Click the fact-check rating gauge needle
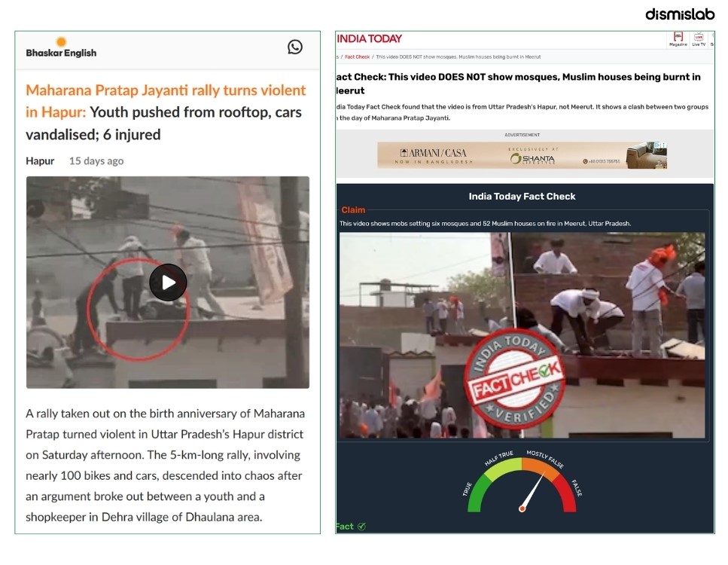 (532, 492)
